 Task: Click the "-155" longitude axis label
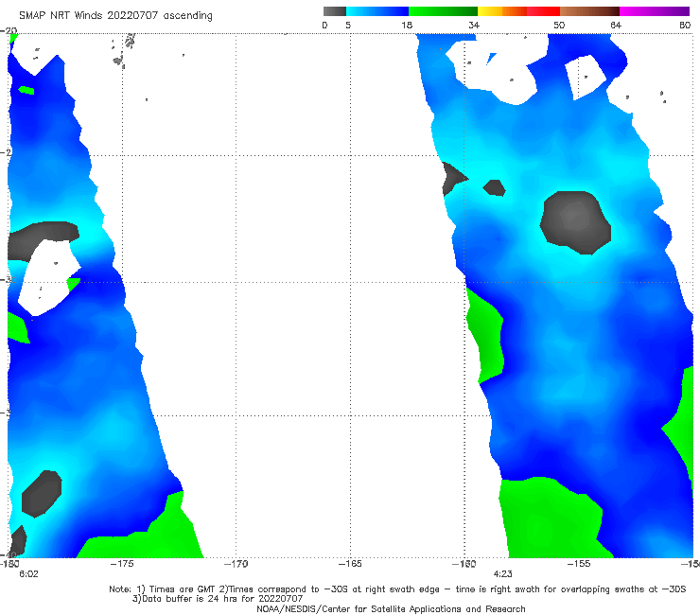click(579, 564)
